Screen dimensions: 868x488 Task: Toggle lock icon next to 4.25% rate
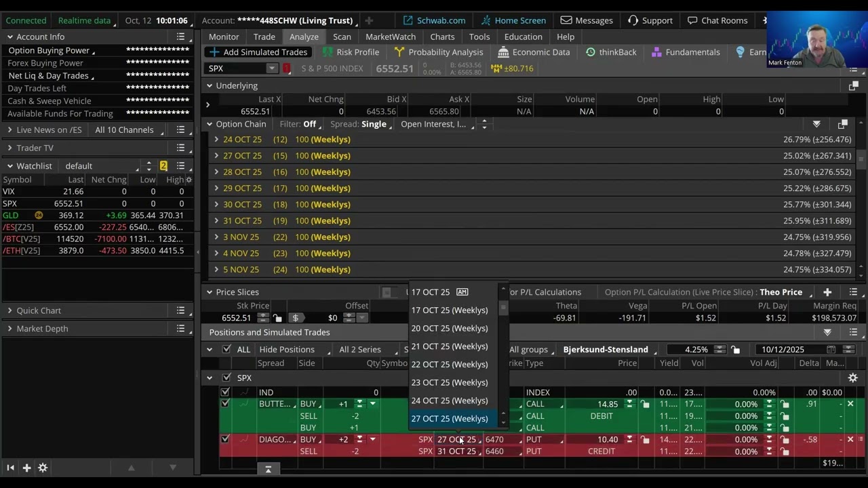click(735, 350)
